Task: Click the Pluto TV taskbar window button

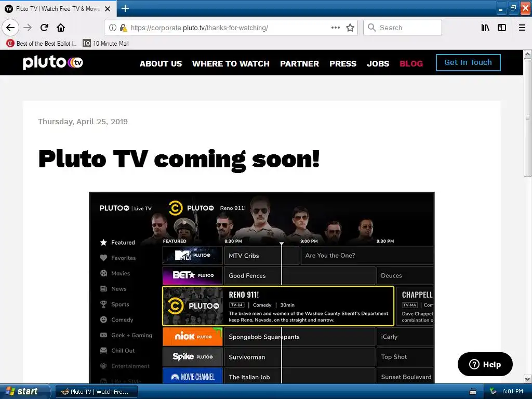Action: coord(96,392)
